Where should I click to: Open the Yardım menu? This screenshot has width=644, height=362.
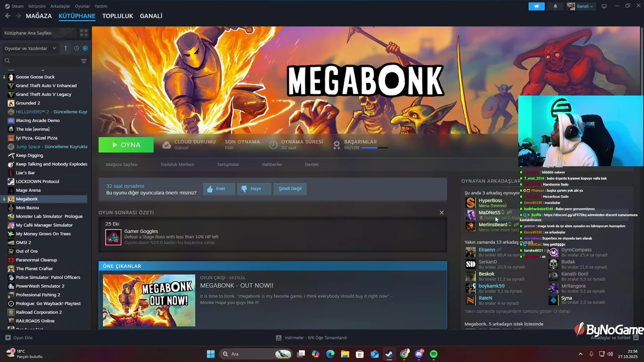coord(101,6)
